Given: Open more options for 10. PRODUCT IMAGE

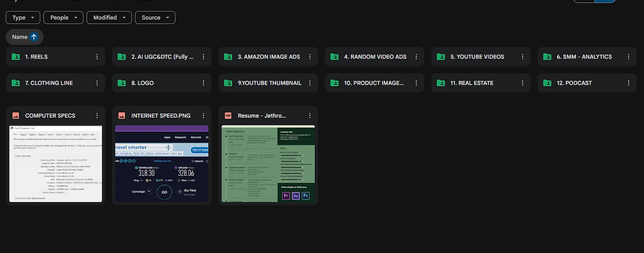Looking at the screenshot, I should point(416,83).
